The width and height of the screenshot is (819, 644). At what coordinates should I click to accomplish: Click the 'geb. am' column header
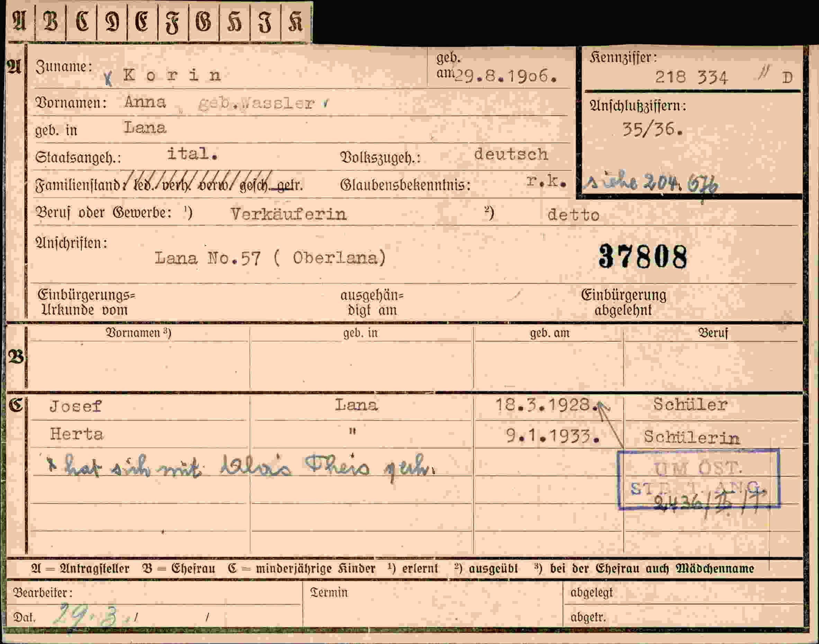(549, 333)
